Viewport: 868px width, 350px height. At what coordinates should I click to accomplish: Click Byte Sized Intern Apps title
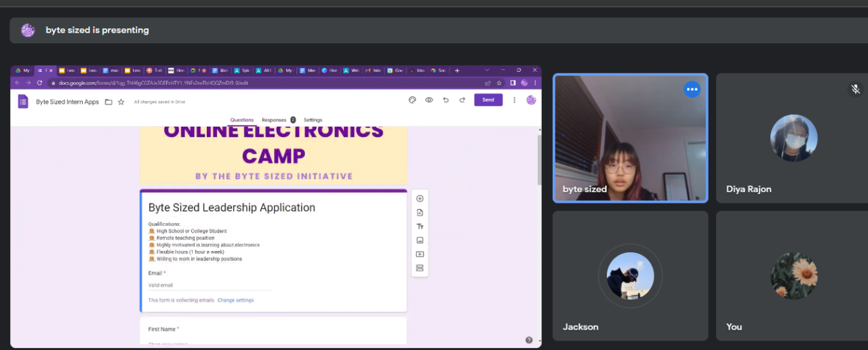click(67, 102)
